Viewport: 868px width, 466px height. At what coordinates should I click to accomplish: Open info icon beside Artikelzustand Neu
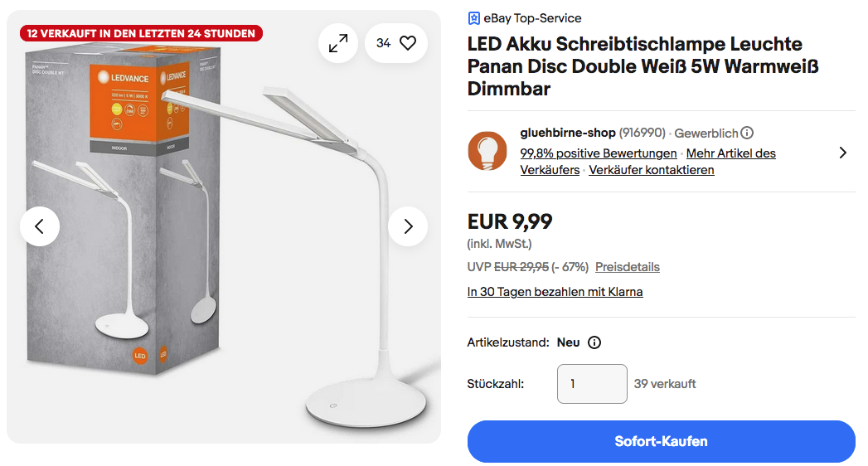pos(594,342)
